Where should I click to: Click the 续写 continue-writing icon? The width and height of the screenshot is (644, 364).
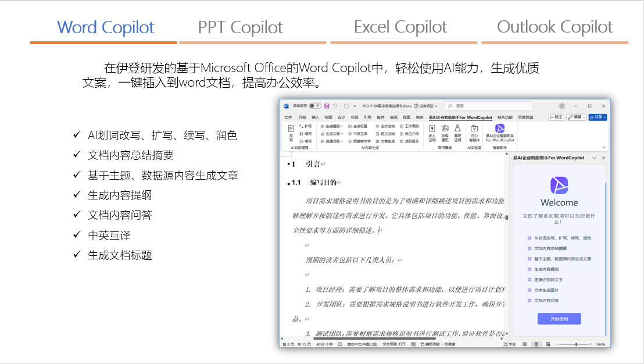click(305, 141)
